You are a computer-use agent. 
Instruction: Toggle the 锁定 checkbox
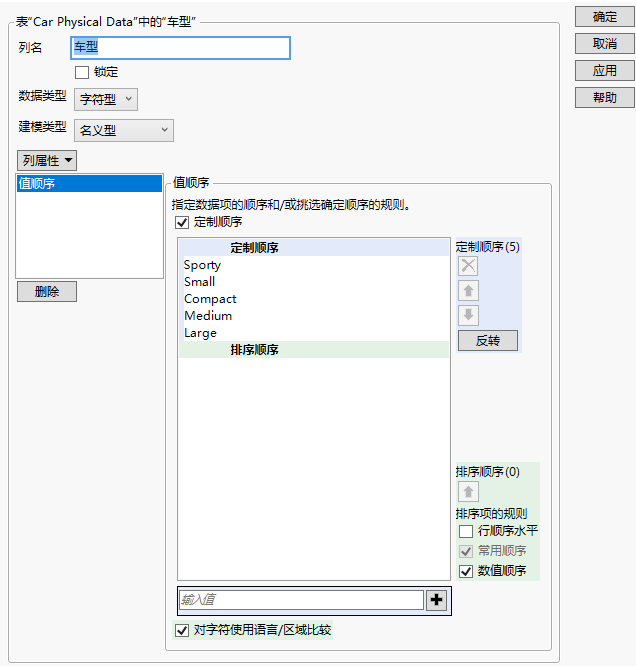[x=82, y=72]
